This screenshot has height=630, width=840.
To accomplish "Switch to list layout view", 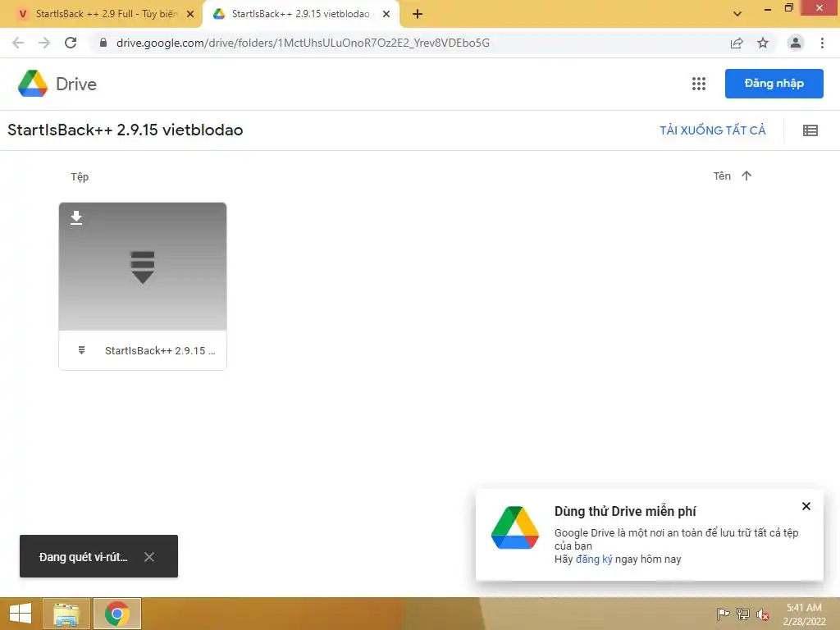I will 810,130.
